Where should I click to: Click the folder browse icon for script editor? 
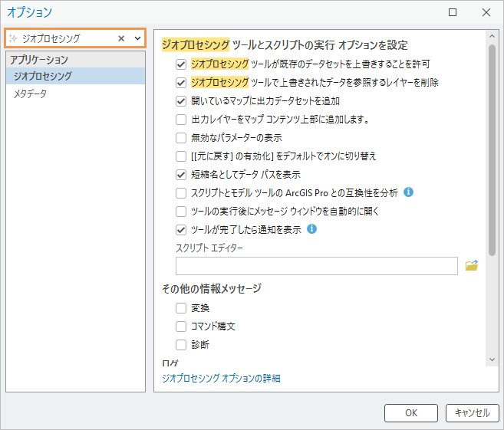tap(471, 266)
